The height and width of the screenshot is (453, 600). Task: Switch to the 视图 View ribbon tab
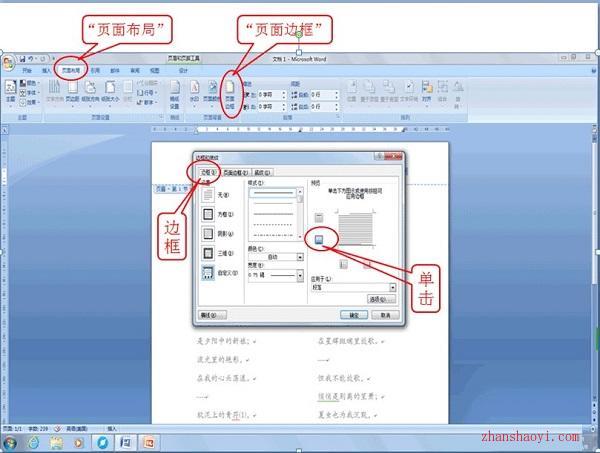click(x=154, y=70)
